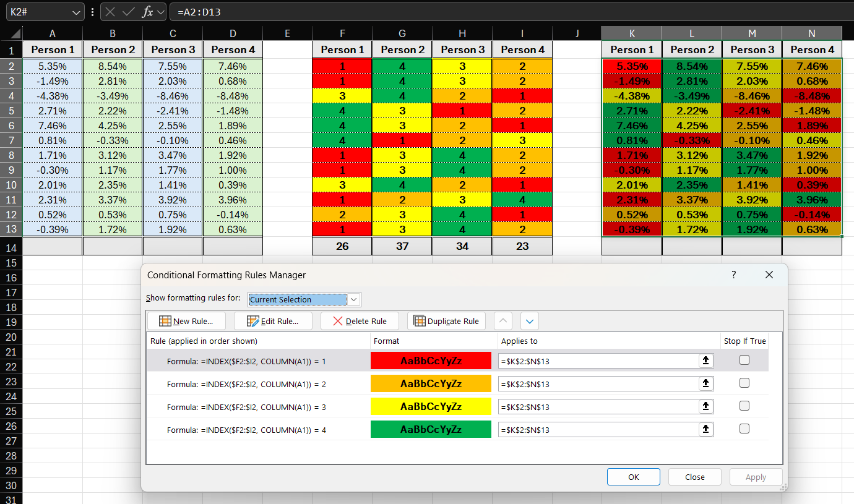Select the rule row ending in '= 4'
The image size is (854, 504).
coord(457,429)
